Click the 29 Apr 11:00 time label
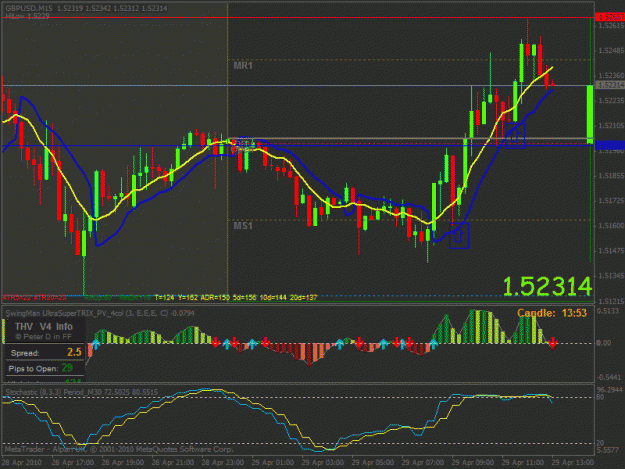625x469 pixels. (523, 463)
